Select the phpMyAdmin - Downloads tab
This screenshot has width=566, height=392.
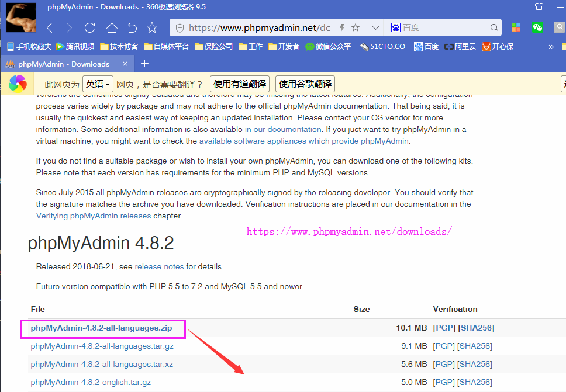coord(67,64)
